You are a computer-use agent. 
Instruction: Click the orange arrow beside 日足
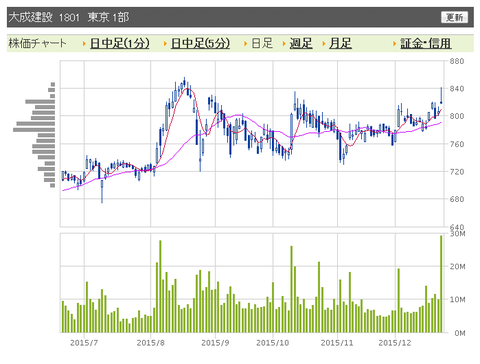point(245,44)
